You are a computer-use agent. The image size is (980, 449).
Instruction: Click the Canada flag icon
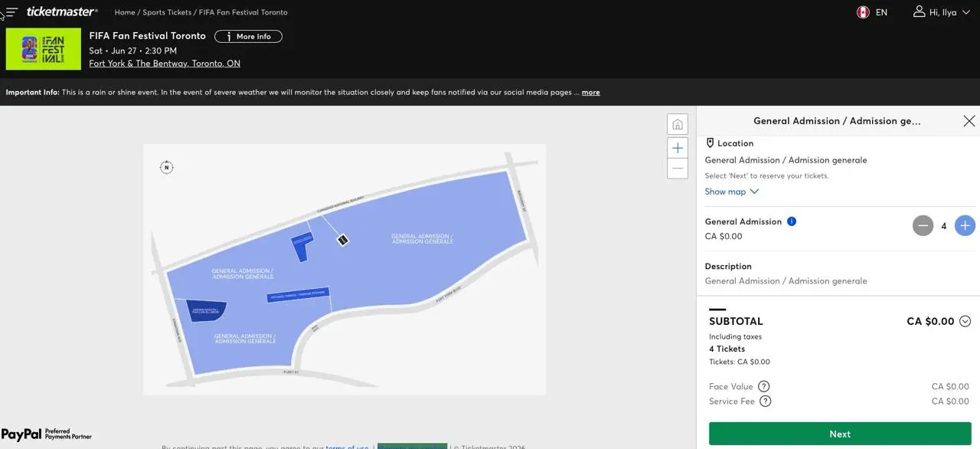point(863,12)
